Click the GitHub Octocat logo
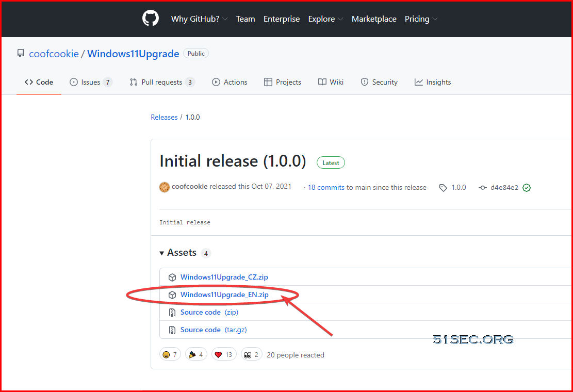This screenshot has height=392, width=573. coord(151,19)
